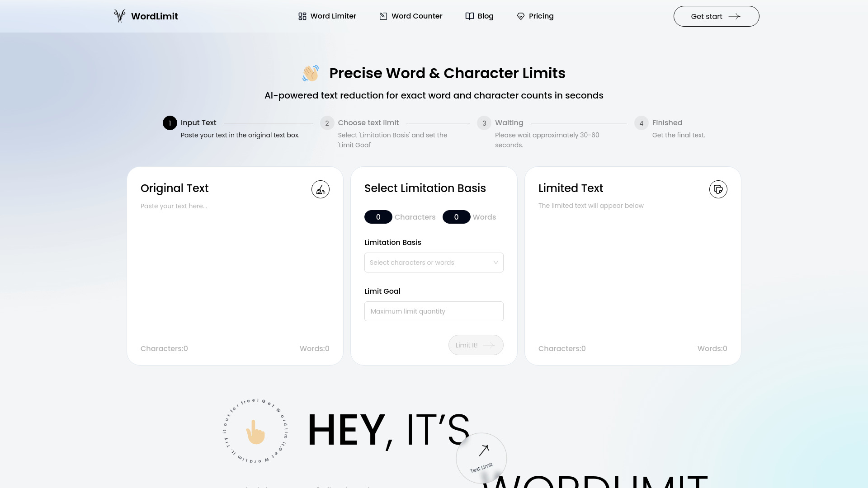Click the Maximum limit quantity input field

click(434, 311)
